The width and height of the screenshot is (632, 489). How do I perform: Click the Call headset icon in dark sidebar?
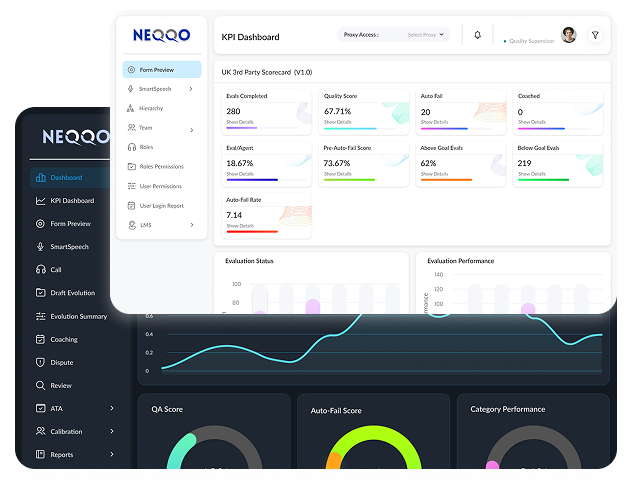coord(41,269)
